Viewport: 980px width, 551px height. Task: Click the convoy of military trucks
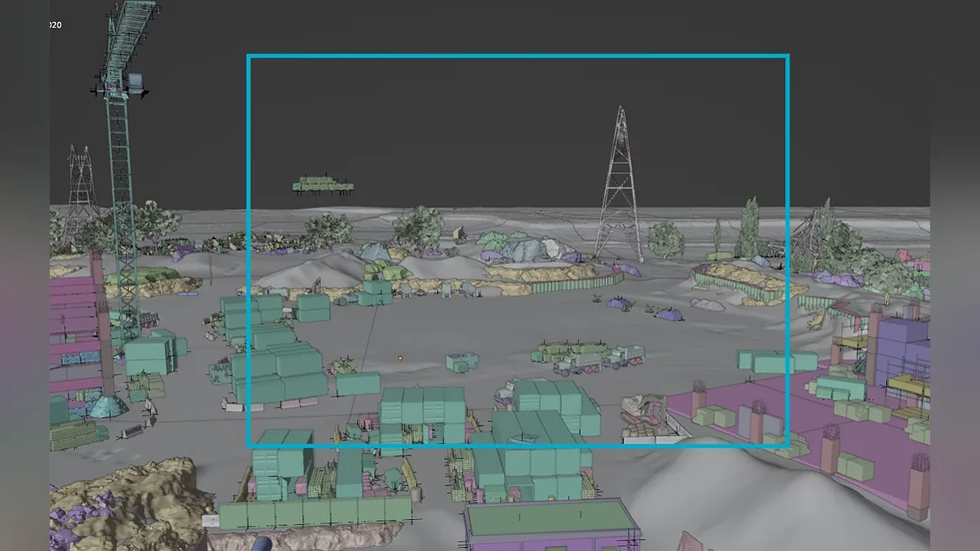588,358
